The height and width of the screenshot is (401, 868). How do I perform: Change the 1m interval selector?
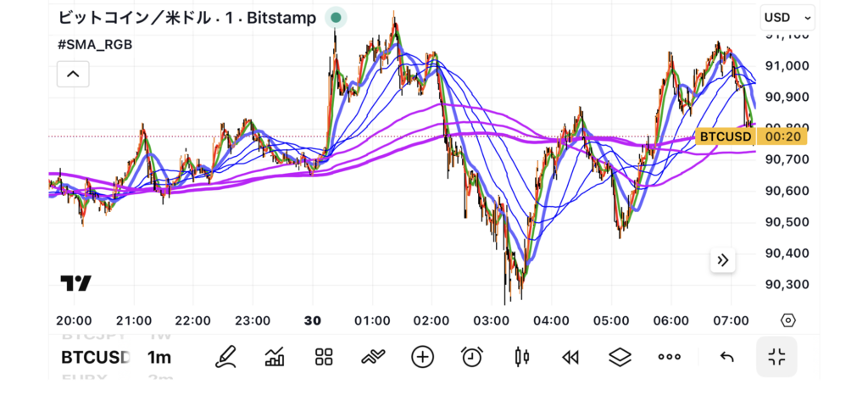tap(159, 357)
